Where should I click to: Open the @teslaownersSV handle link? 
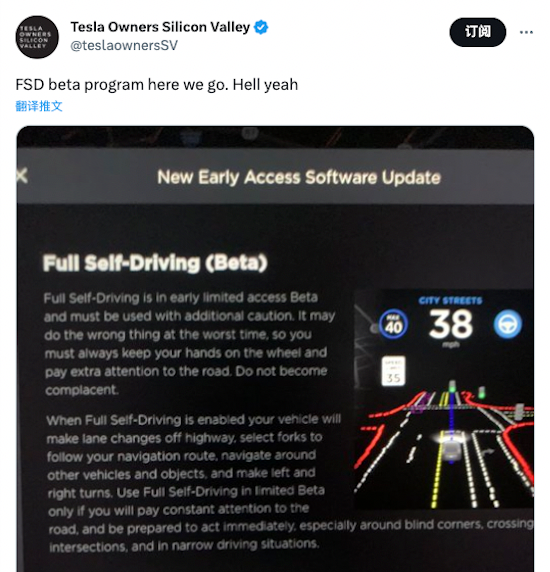pyautogui.click(x=124, y=46)
